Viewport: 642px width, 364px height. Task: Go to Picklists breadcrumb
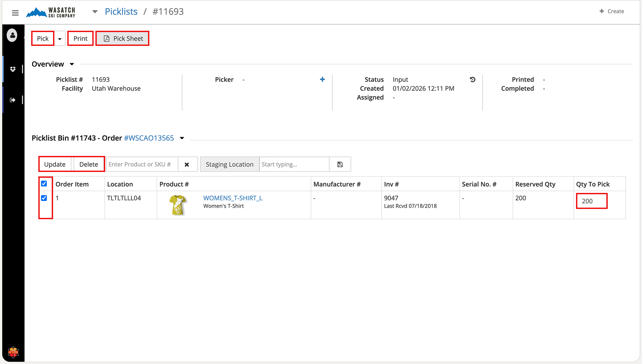[x=121, y=12]
